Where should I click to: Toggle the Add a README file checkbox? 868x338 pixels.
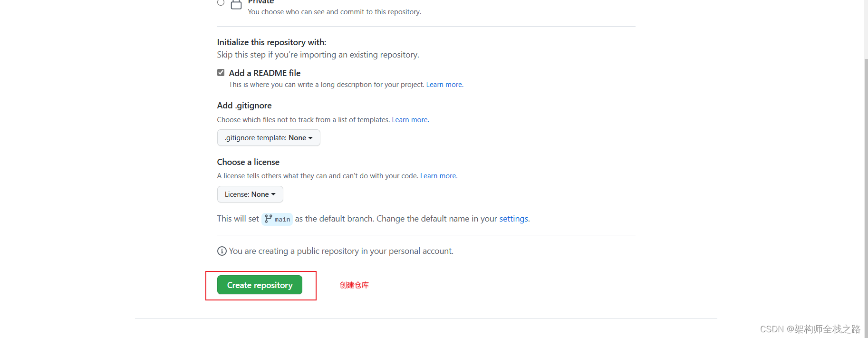(221, 73)
